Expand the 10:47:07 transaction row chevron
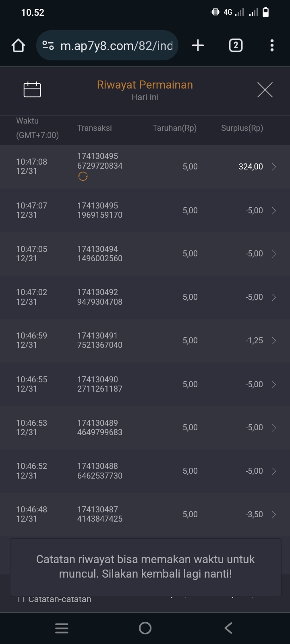 (274, 211)
